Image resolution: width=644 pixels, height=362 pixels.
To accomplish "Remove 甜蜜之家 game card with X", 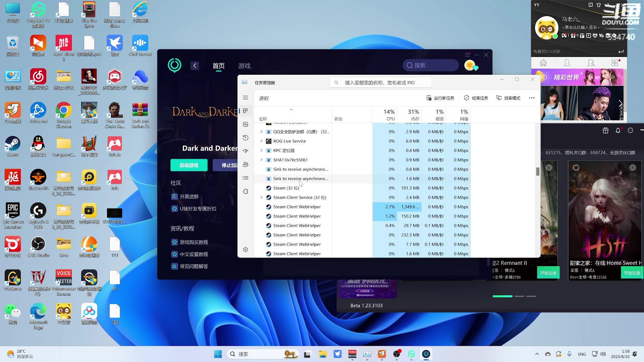I will (633, 168).
